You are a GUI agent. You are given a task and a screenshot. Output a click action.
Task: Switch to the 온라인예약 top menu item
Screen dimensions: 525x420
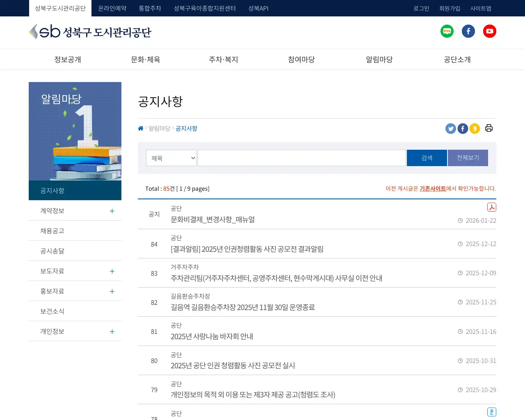(x=113, y=8)
